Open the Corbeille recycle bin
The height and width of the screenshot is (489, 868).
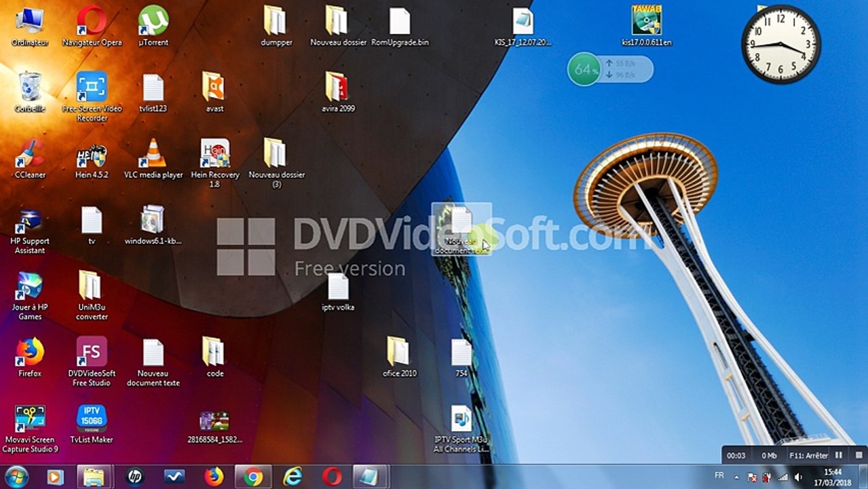point(30,92)
